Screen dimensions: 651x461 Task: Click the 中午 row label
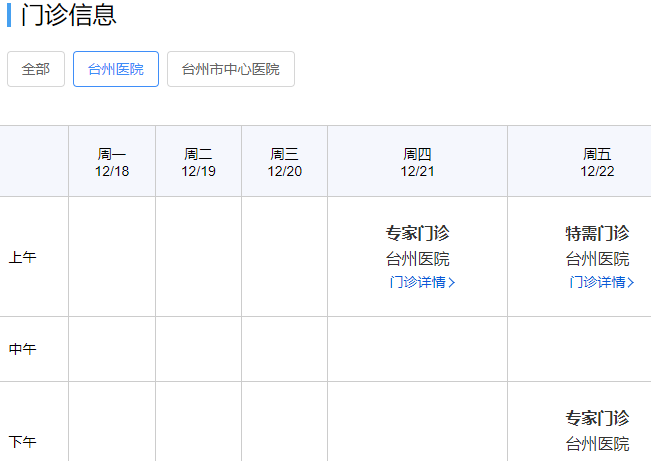[x=23, y=349]
